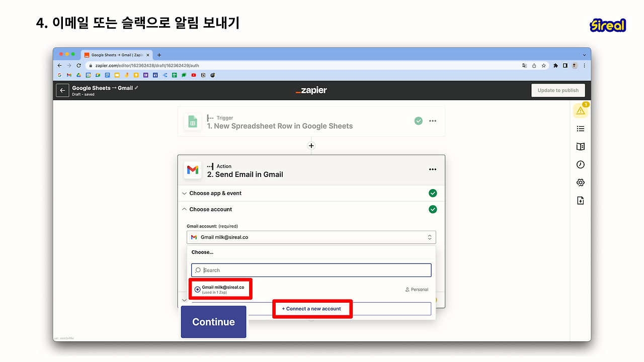Open the Zap outline list icon
The height and width of the screenshot is (362, 644).
(x=581, y=129)
